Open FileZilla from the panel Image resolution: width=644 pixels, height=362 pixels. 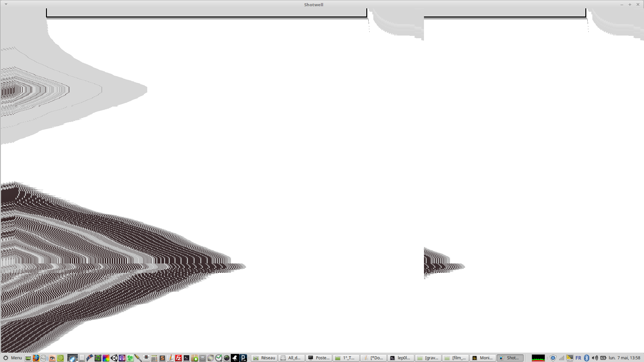[178, 358]
